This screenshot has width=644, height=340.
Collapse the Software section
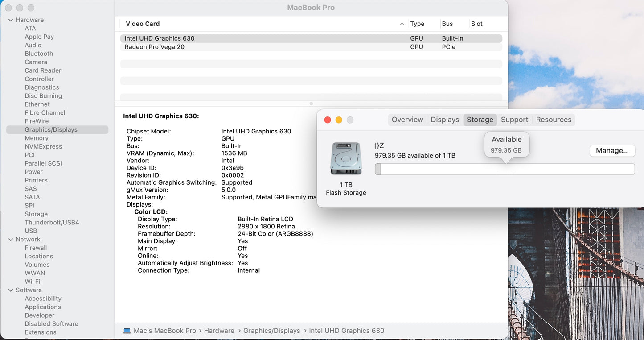click(11, 290)
